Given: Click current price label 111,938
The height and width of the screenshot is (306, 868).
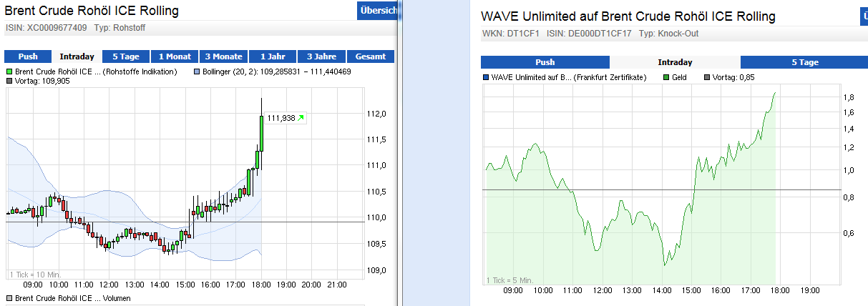Looking at the screenshot, I should click(x=281, y=118).
